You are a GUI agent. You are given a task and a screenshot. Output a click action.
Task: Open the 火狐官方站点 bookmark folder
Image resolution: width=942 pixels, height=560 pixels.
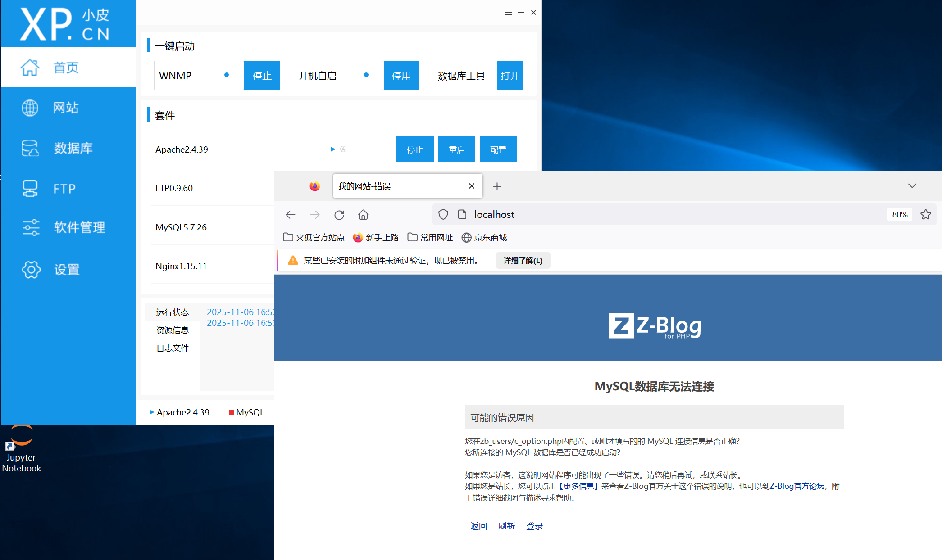314,237
